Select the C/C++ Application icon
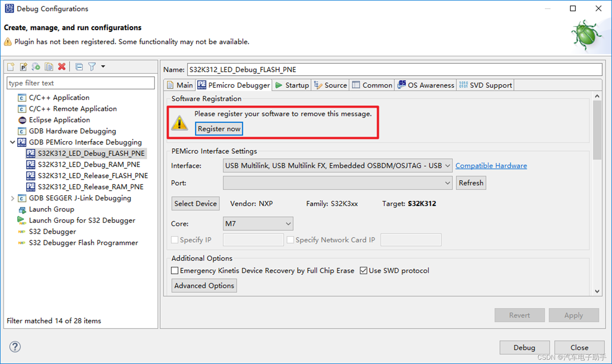 tap(22, 98)
